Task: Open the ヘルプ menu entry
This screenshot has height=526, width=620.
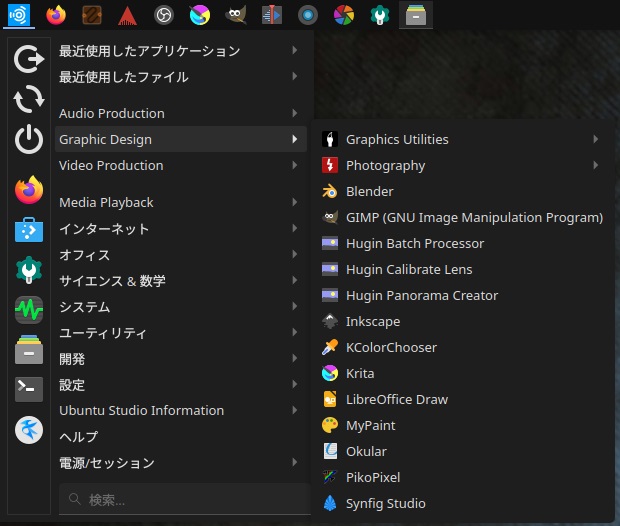Action: 181,436
